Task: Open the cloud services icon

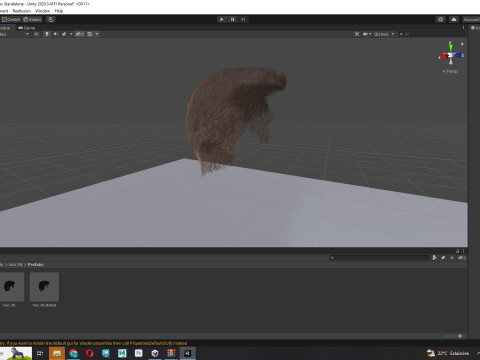Action: 454,19
